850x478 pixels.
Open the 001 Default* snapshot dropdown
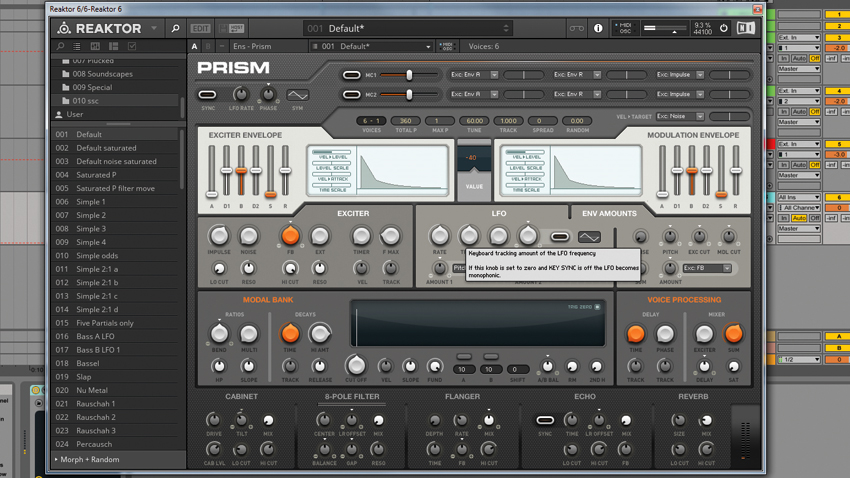point(371,47)
